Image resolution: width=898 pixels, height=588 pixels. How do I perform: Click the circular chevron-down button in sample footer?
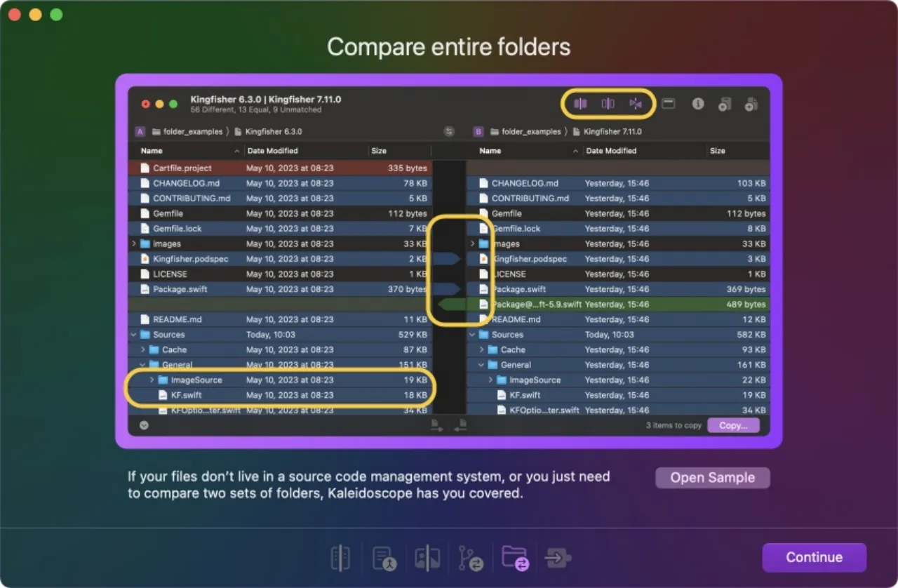(144, 425)
